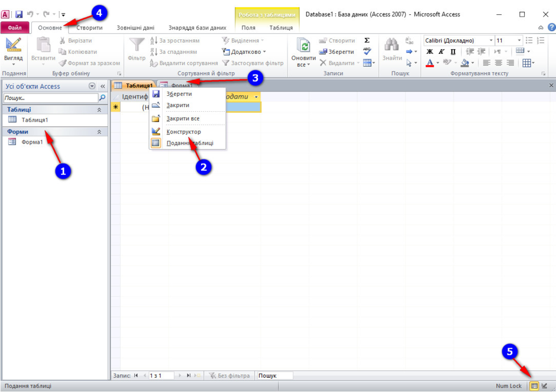Image resolution: width=556 pixels, height=392 pixels.
Task: Open the Help question mark icon
Action: [x=551, y=27]
